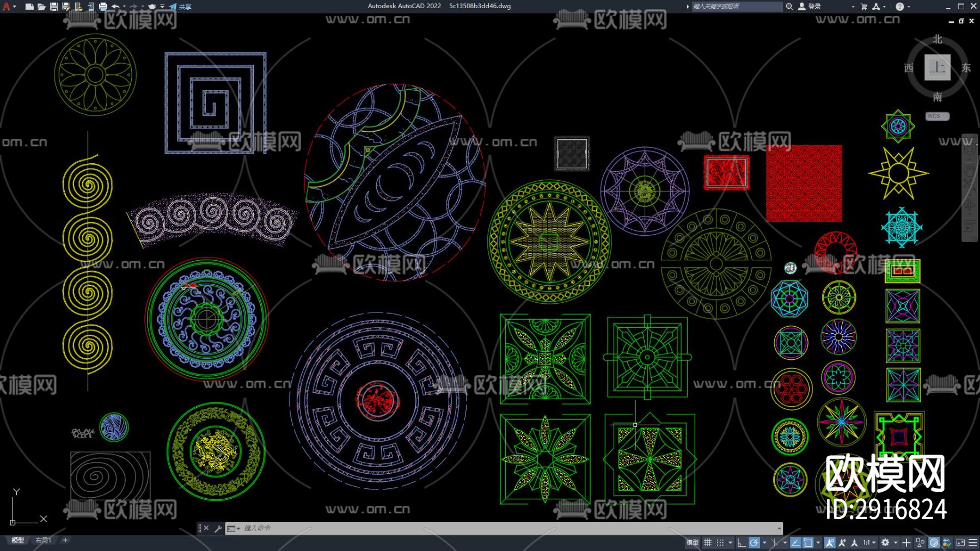The height and width of the screenshot is (551, 980).
Task: Click the keyword search input field
Action: tap(737, 7)
